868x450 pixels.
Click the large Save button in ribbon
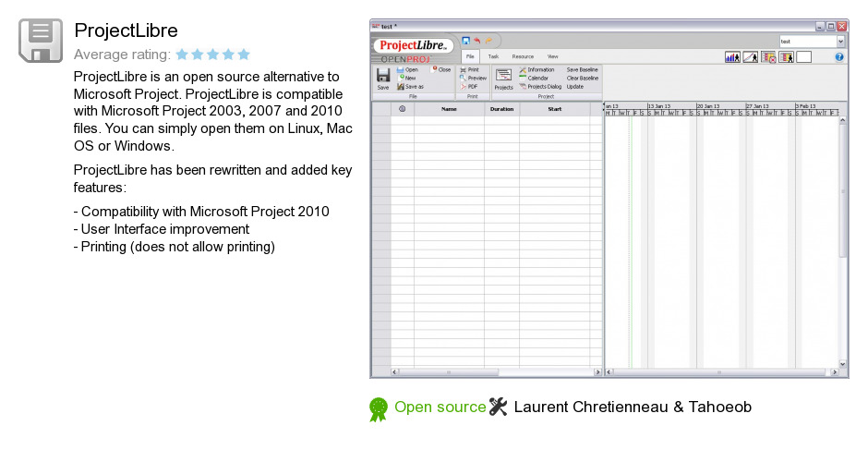point(383,79)
